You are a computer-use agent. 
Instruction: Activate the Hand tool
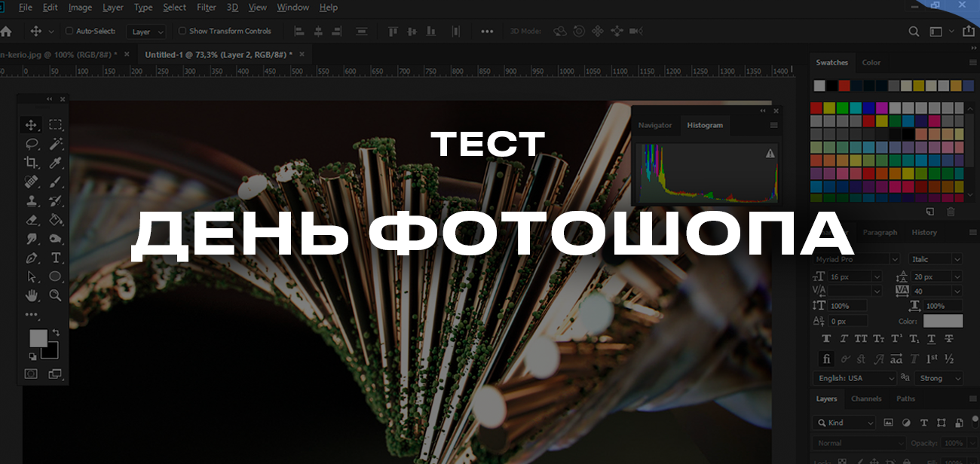[31, 295]
